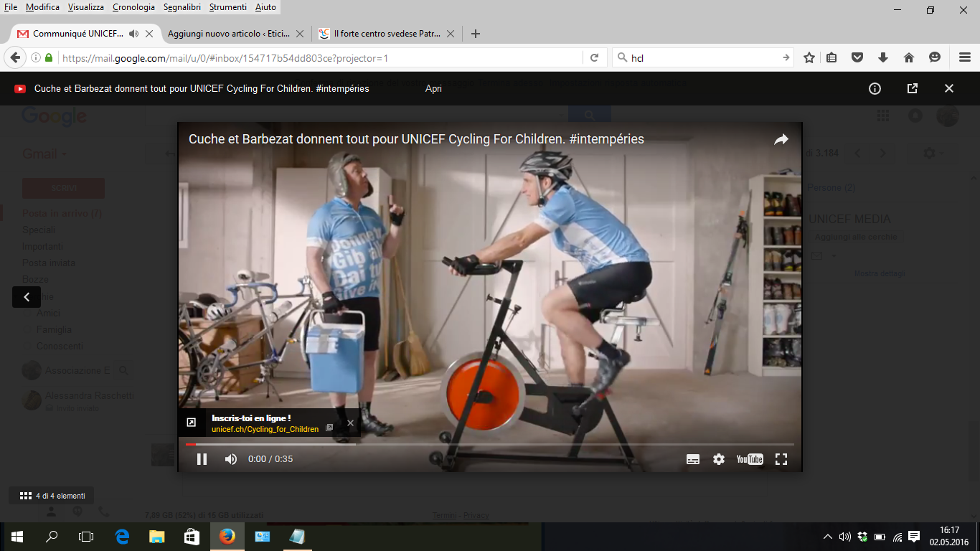Image resolution: width=980 pixels, height=551 pixels.
Task: Open the system volume tray icon
Action: [845, 537]
